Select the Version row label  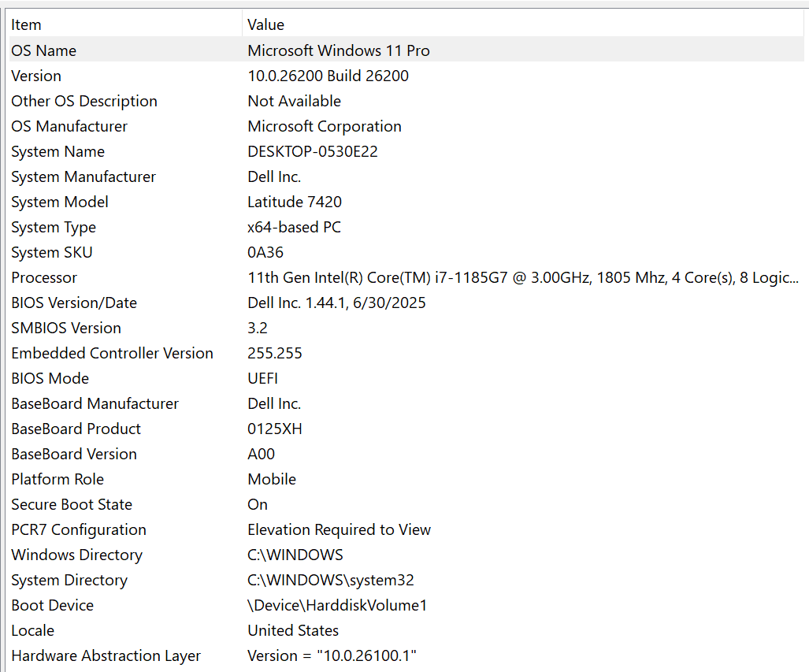[36, 76]
